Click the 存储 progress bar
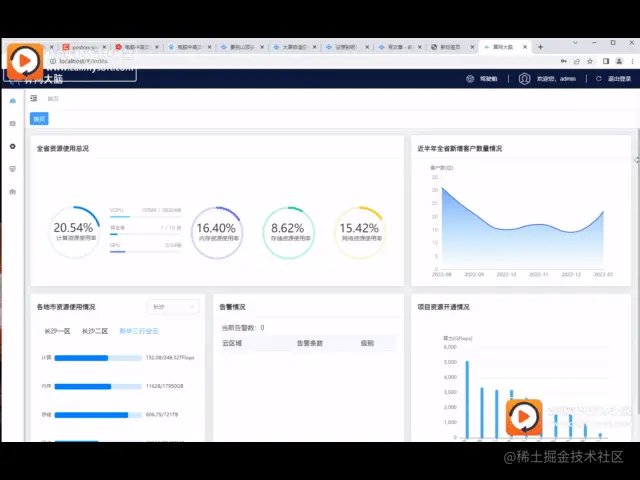The height and width of the screenshot is (480, 640). click(98, 415)
